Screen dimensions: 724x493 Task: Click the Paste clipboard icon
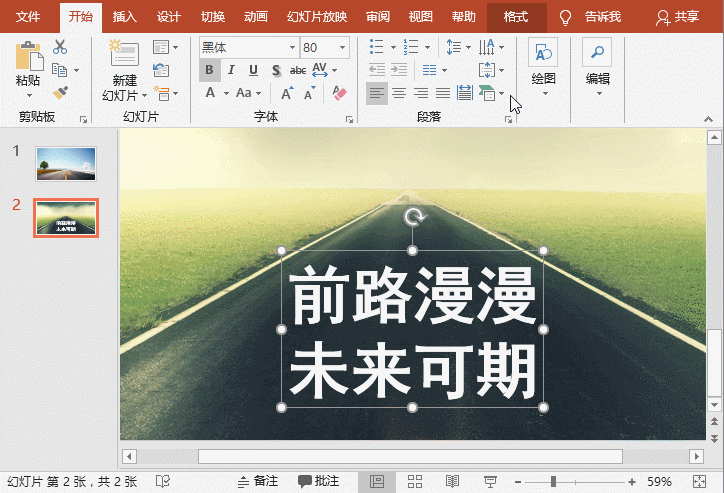coord(29,56)
